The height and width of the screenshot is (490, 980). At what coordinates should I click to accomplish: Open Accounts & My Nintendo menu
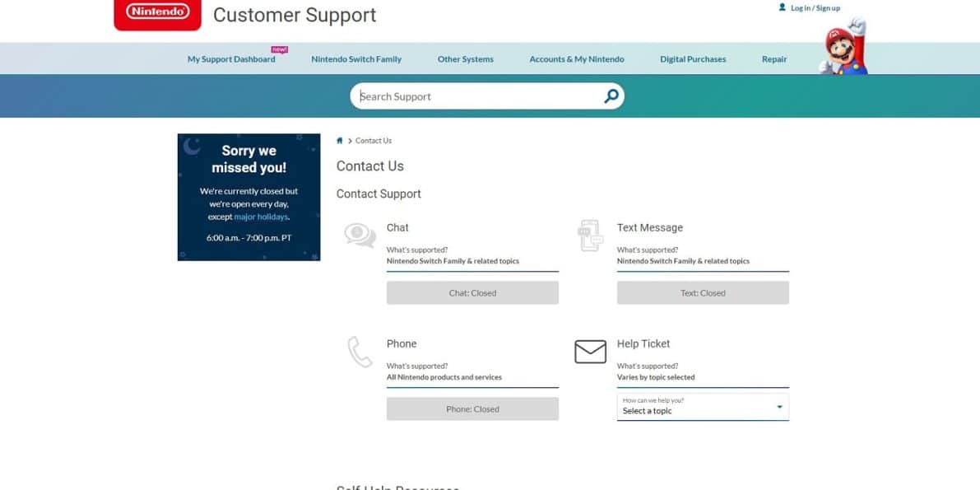[x=577, y=59]
